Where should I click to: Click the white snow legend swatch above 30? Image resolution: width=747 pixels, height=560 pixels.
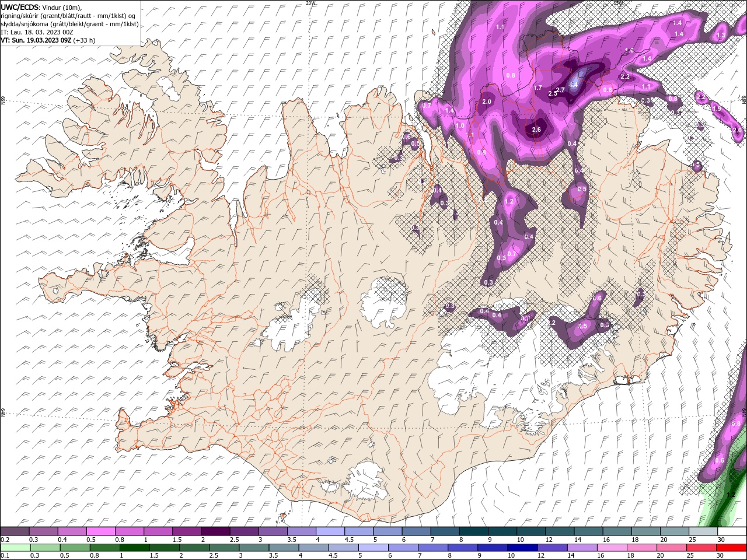click(x=732, y=531)
